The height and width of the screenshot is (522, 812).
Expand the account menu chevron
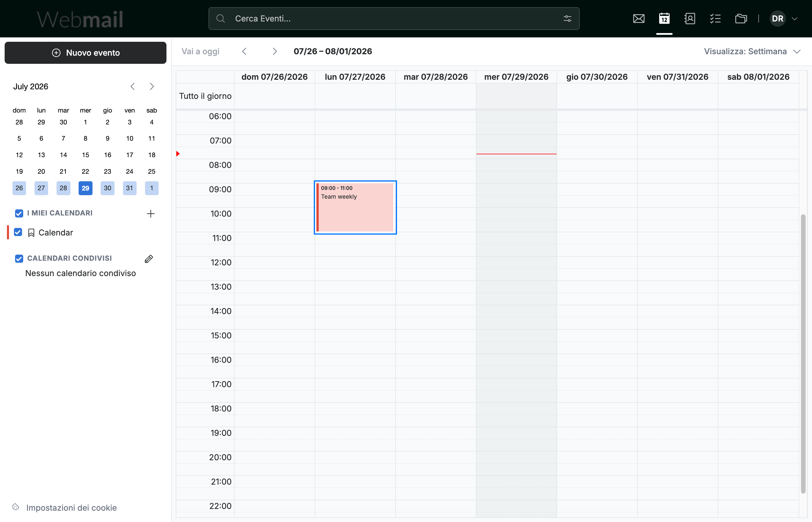point(794,19)
